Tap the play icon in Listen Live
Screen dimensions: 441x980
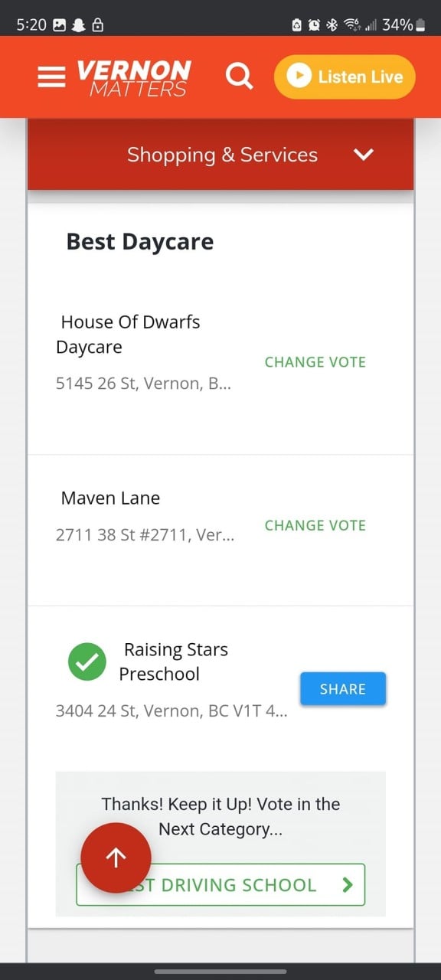click(x=299, y=77)
